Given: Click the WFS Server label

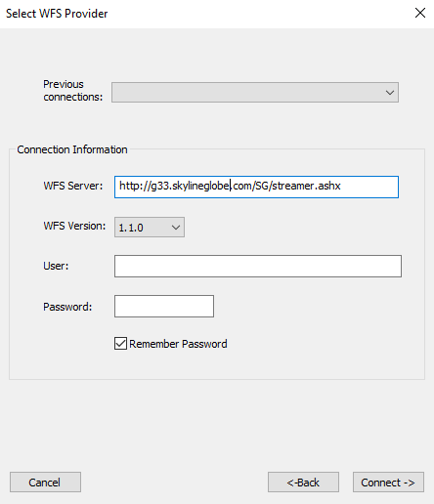Looking at the screenshot, I should click(73, 186).
